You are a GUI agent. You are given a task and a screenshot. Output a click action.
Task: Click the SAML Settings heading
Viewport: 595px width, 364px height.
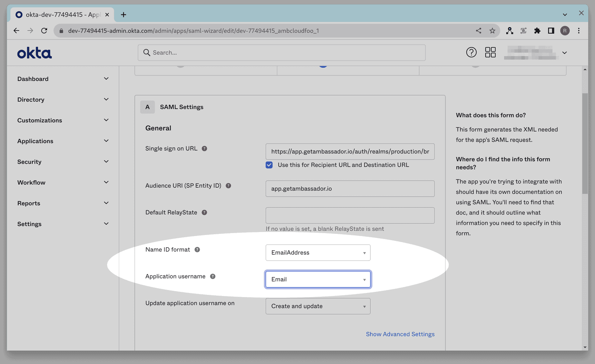(x=181, y=107)
